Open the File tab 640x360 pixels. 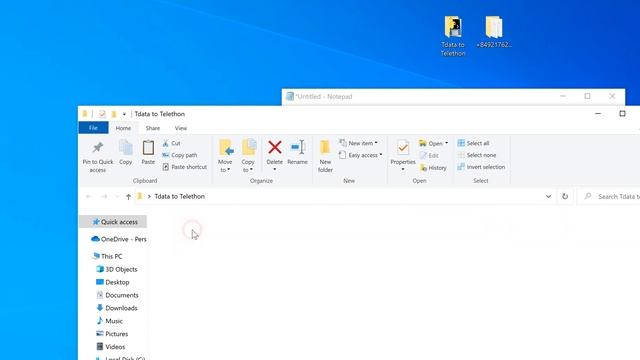pos(93,128)
